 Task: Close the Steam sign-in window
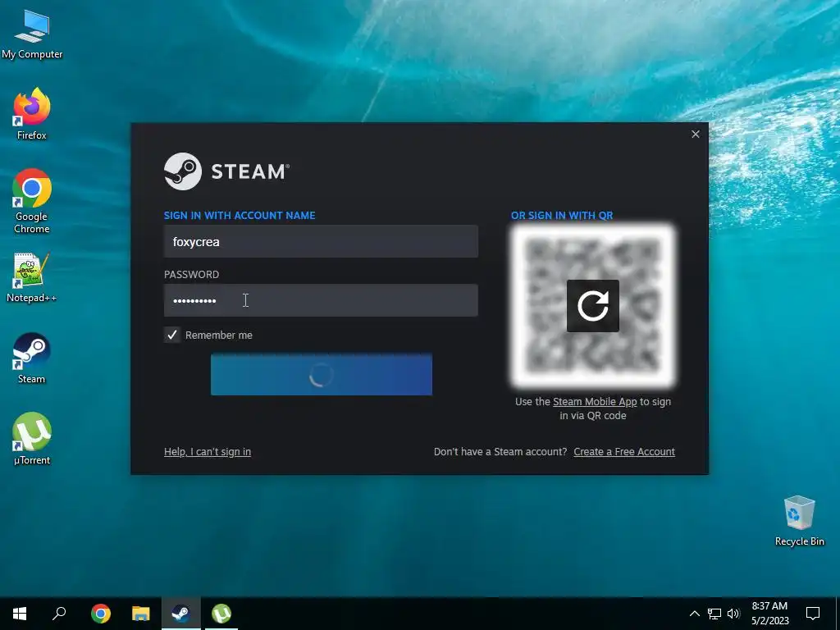(696, 135)
